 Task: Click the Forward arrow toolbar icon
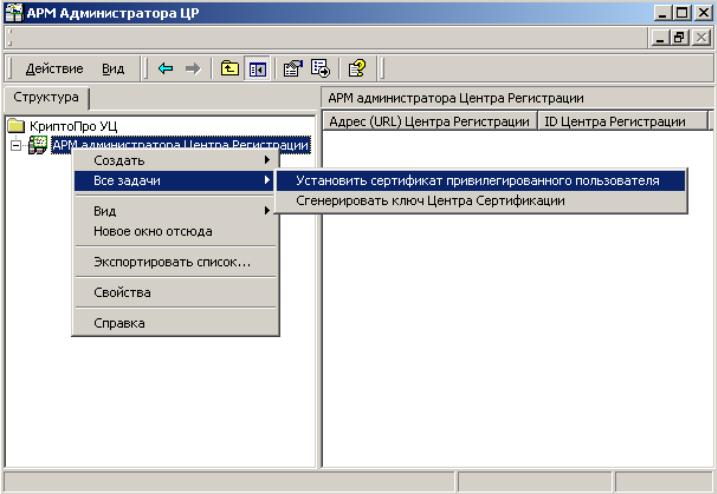(193, 69)
